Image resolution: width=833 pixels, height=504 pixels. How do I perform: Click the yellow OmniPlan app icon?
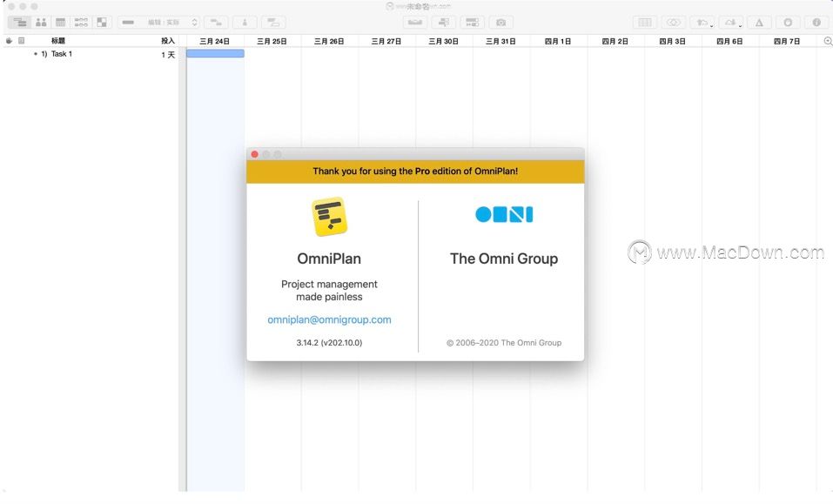click(329, 216)
